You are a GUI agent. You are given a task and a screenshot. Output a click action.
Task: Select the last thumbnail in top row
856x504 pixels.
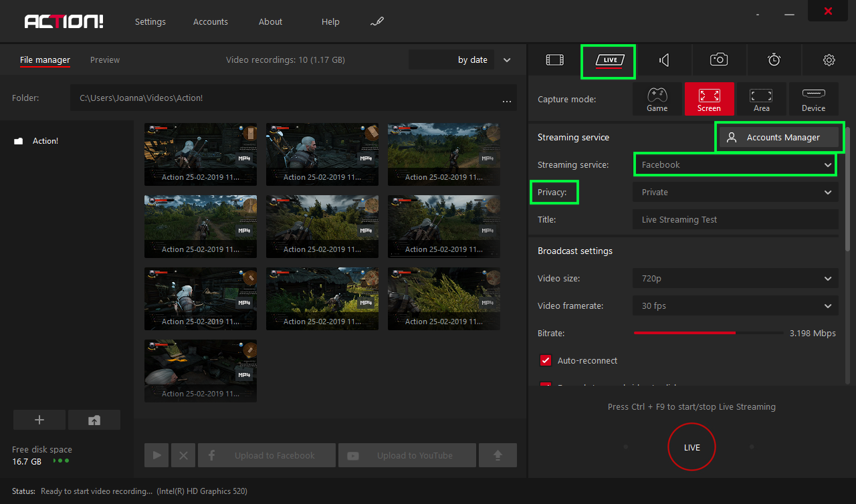pos(444,154)
